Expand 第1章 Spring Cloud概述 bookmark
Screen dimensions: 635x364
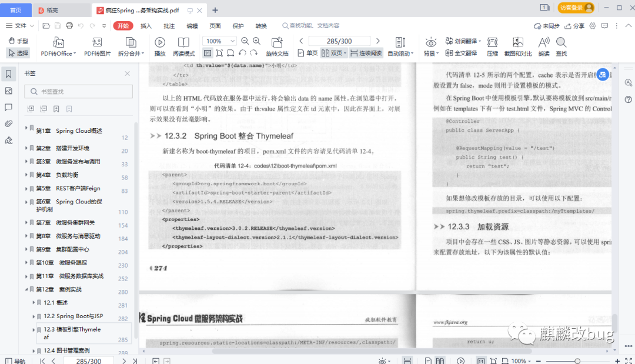coord(26,128)
